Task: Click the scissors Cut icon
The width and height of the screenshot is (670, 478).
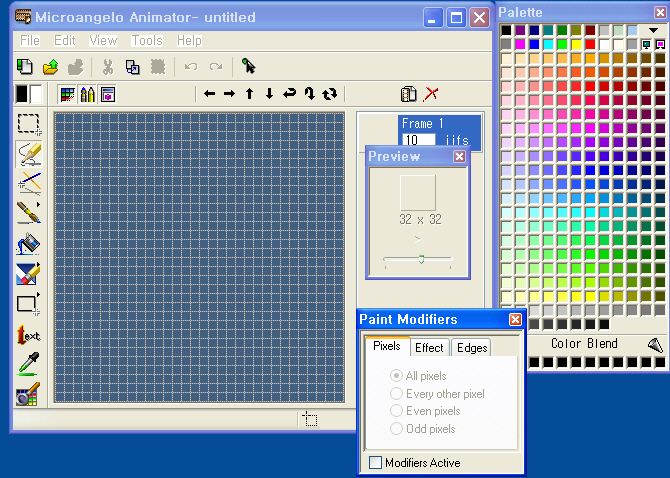Action: point(108,67)
